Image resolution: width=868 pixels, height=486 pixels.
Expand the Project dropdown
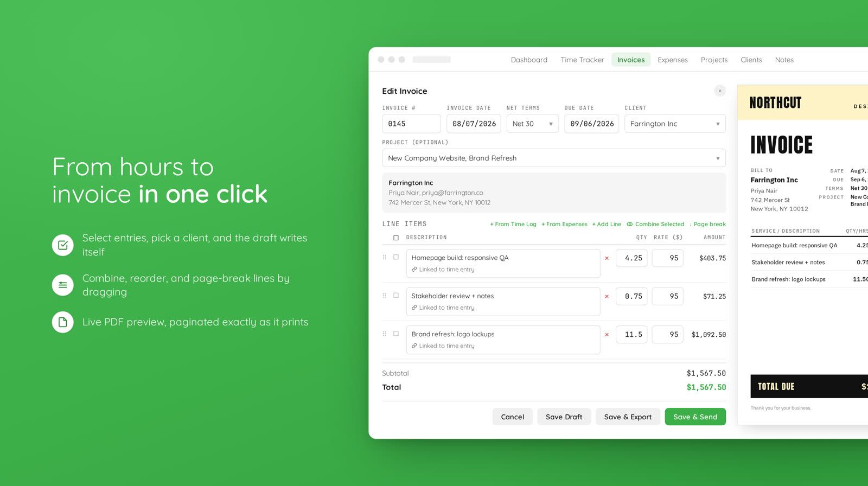click(x=554, y=158)
